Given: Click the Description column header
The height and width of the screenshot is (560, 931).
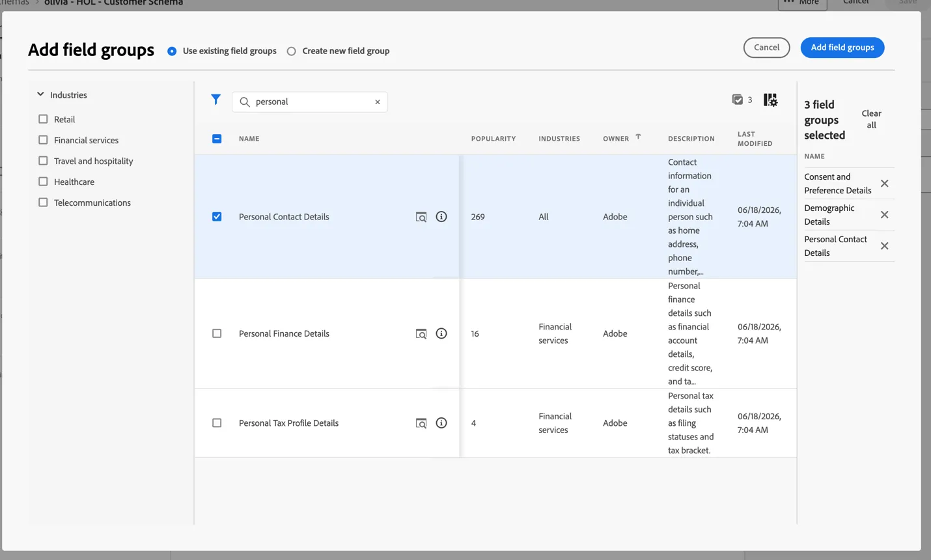Looking at the screenshot, I should coord(691,139).
